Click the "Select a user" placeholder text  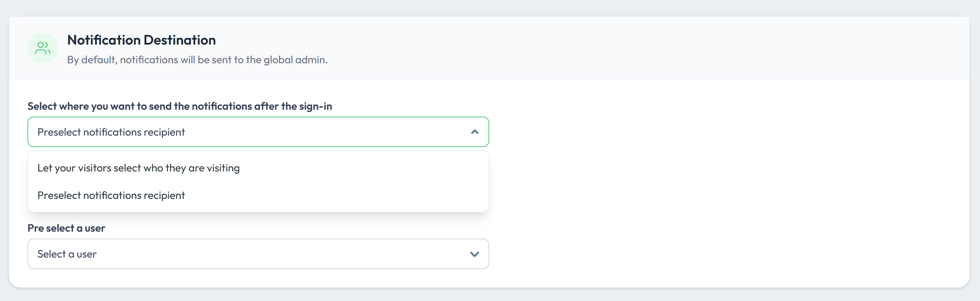(67, 254)
